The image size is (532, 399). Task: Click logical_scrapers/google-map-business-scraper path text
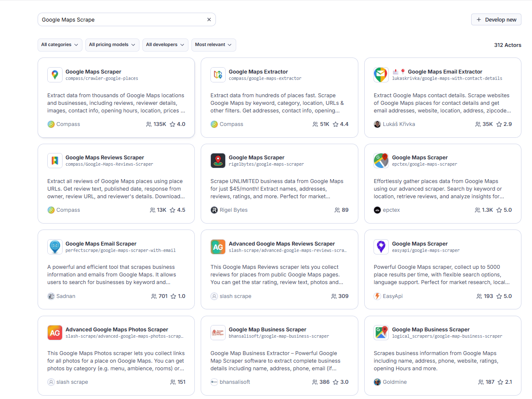[x=447, y=336]
